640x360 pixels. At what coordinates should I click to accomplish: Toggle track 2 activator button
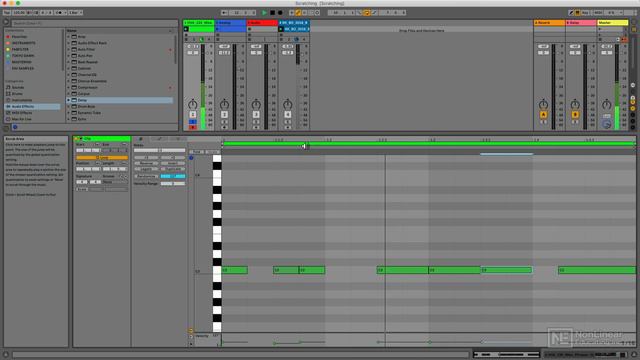coord(224,115)
